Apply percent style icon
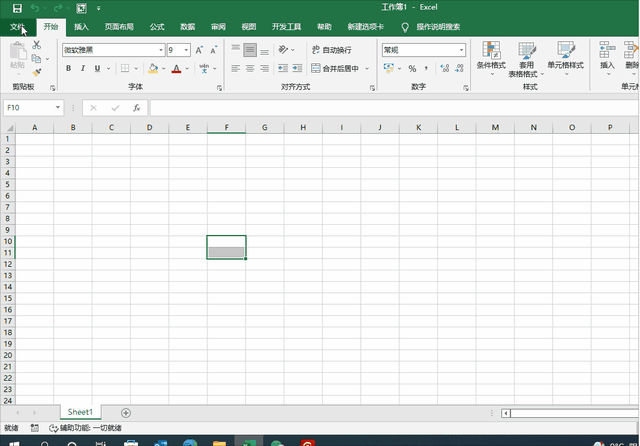 click(x=412, y=69)
